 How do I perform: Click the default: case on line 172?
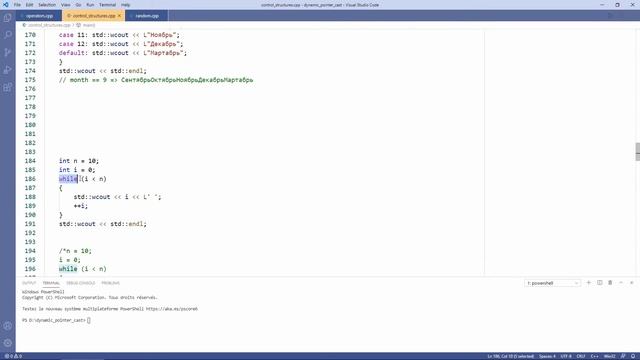click(123, 53)
